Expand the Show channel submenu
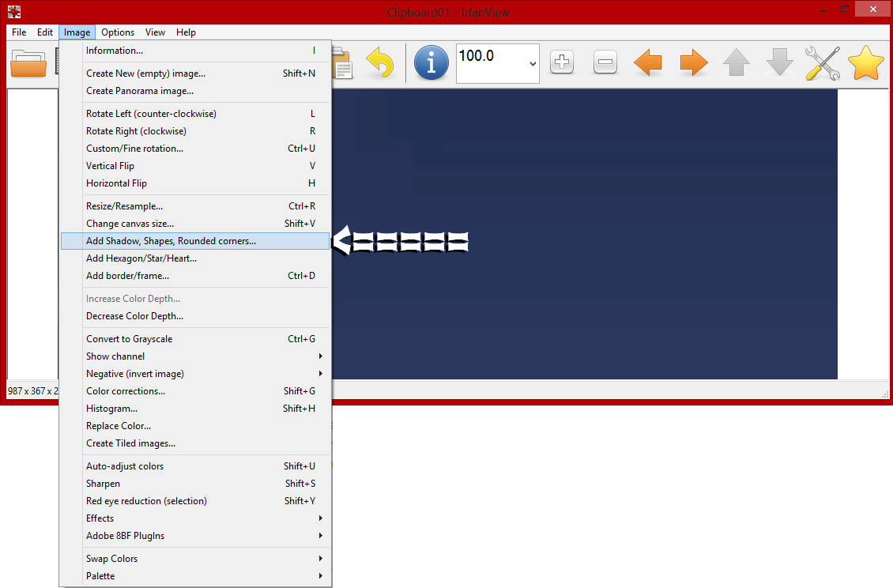 [195, 356]
